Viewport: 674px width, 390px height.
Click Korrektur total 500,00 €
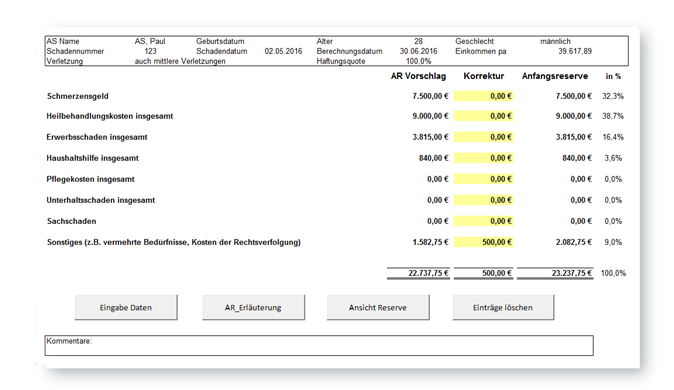coord(497,273)
